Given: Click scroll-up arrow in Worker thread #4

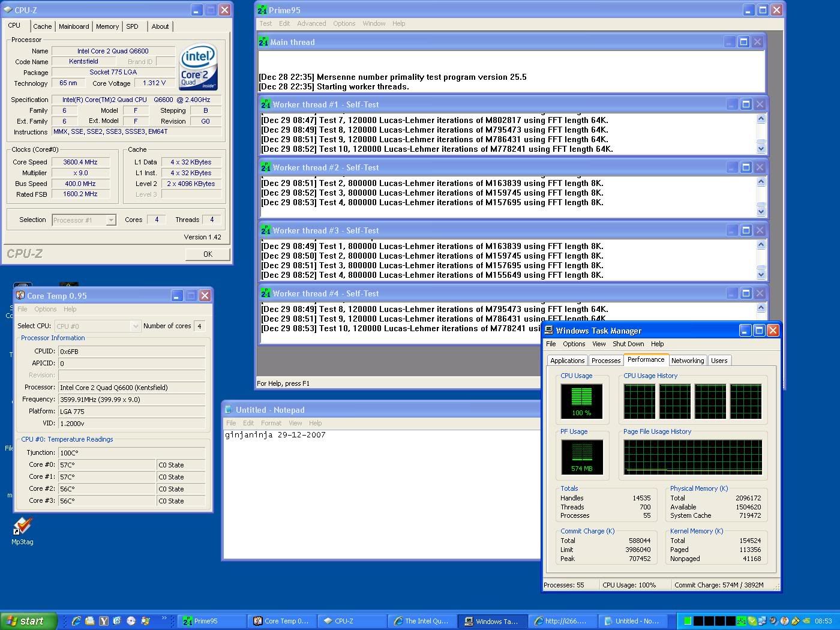Looking at the screenshot, I should point(761,308).
